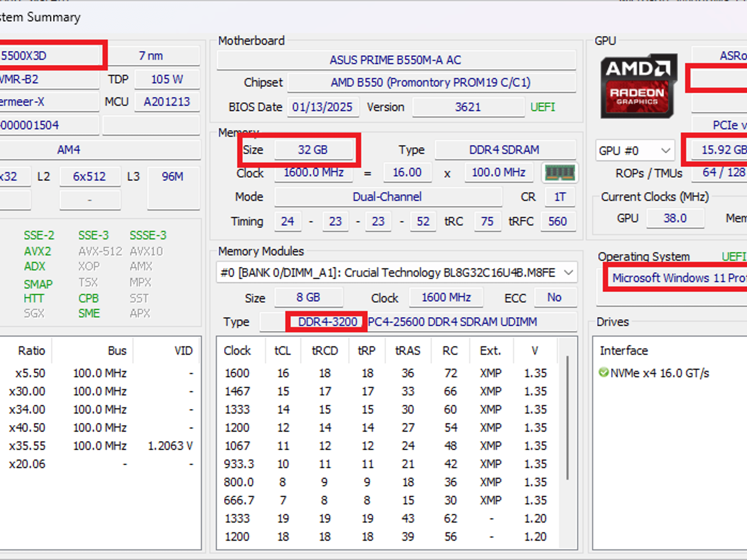Screen dimensions: 747x560
Task: Click the GPU clock value 38.0
Action: click(x=676, y=218)
